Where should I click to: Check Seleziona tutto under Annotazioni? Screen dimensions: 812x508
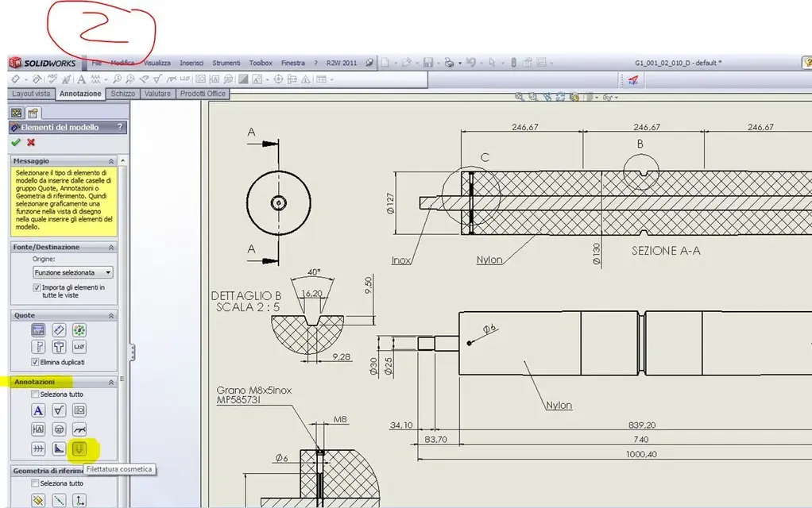click(35, 394)
